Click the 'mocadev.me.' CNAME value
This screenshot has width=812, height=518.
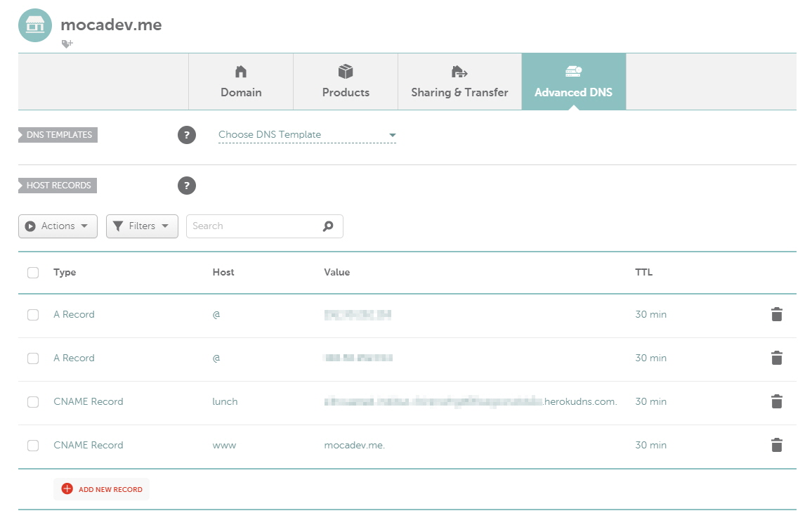coord(355,445)
